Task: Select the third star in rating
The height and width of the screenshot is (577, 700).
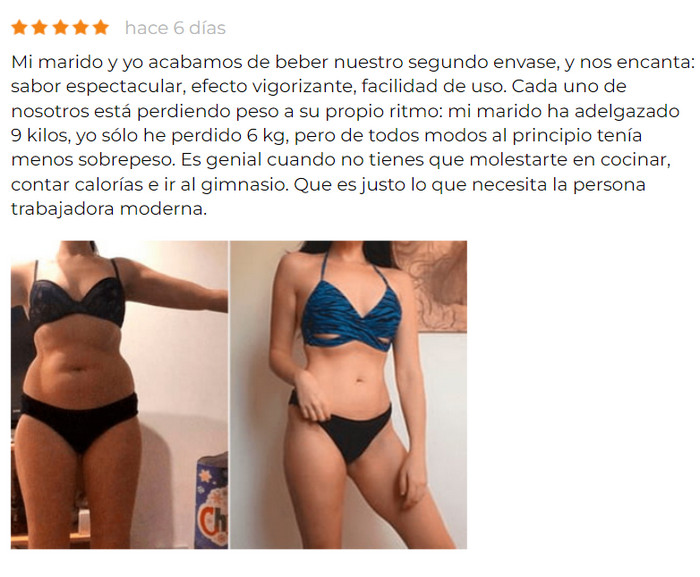Action: (60, 27)
